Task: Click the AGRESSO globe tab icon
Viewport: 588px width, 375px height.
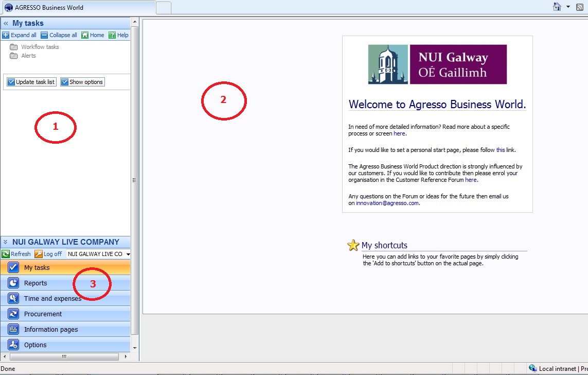Action: [x=8, y=8]
